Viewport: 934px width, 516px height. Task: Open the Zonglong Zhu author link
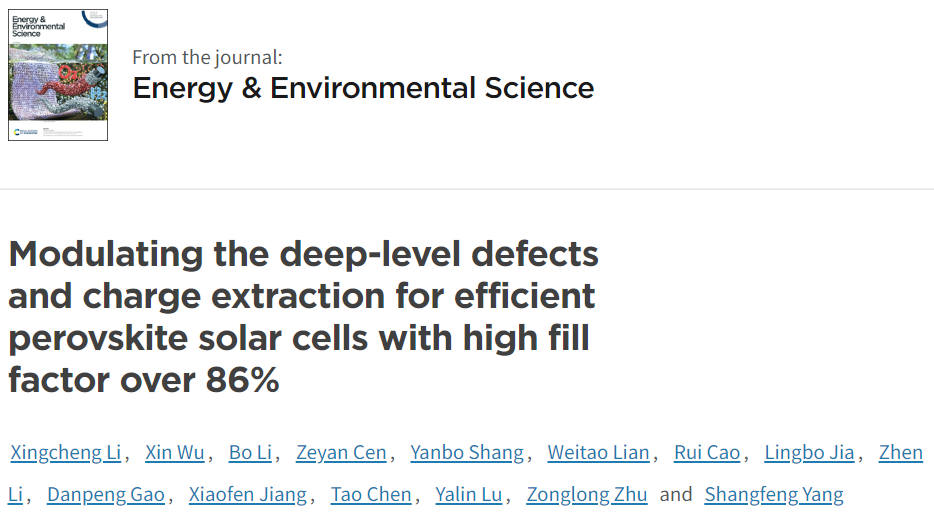(587, 495)
